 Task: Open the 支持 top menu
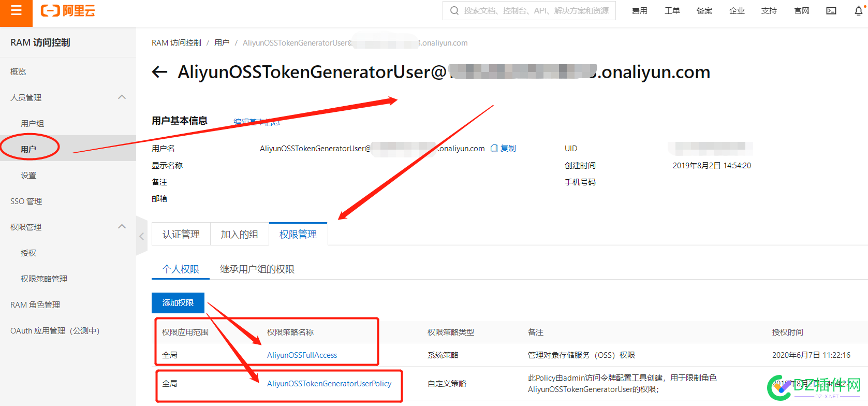click(x=769, y=10)
